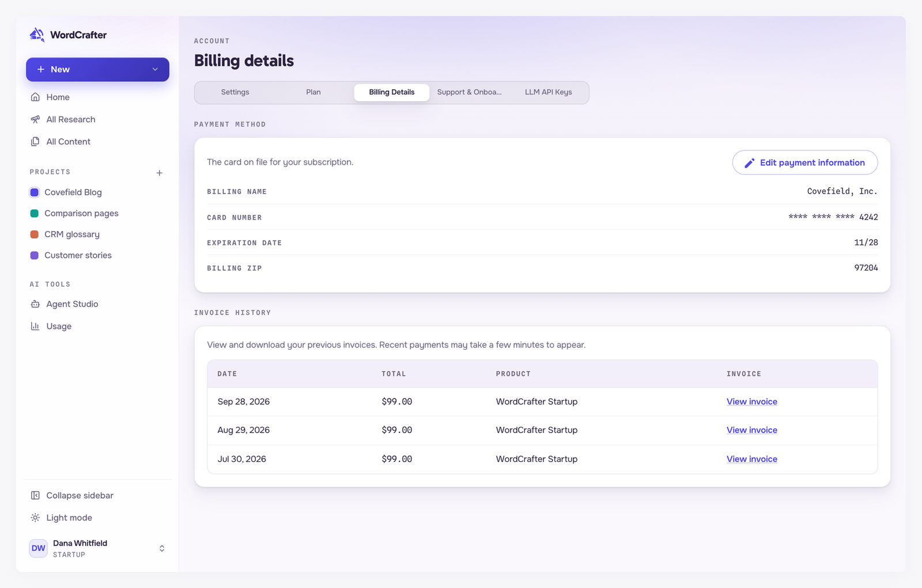The height and width of the screenshot is (588, 922).
Task: Open the Comparison pages project
Action: tap(97, 214)
